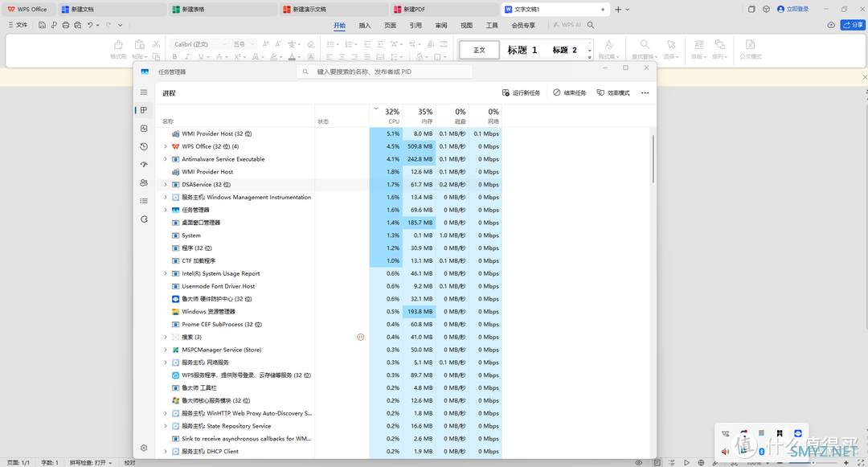Open Calibri font name dropdown
This screenshot has width=868, height=467.
click(x=224, y=44)
